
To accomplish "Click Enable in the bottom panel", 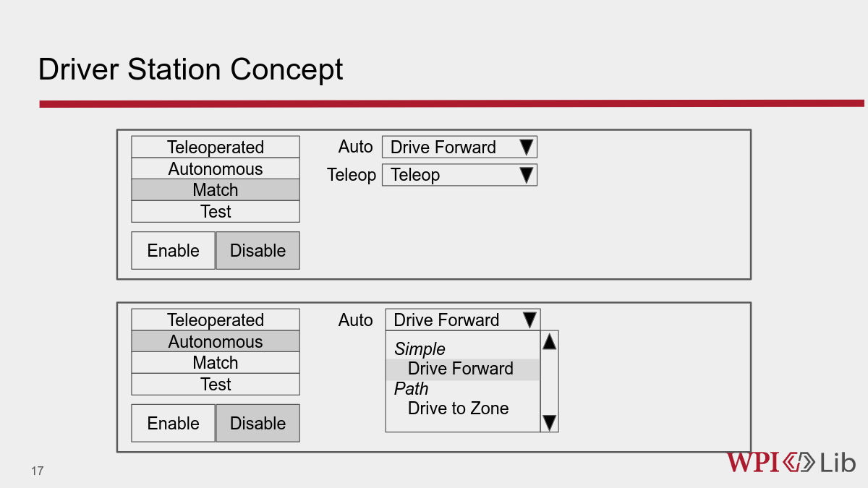I will (x=174, y=423).
